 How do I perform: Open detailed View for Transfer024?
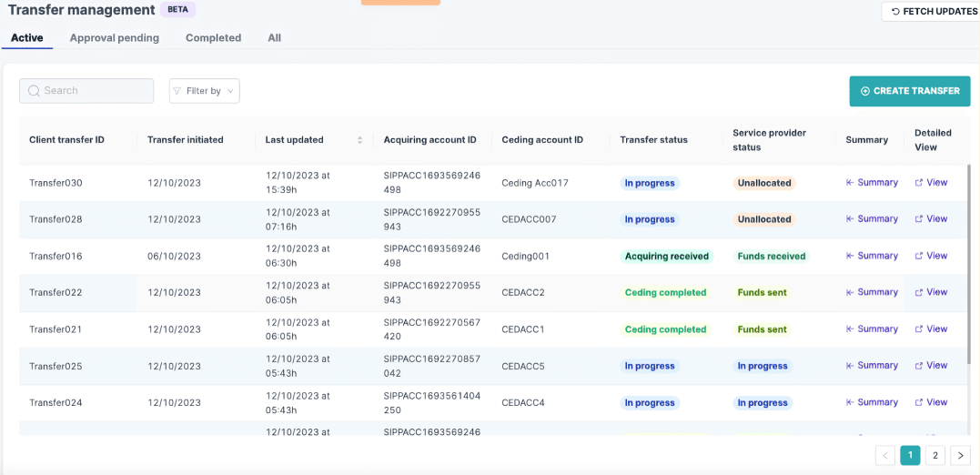pos(931,402)
